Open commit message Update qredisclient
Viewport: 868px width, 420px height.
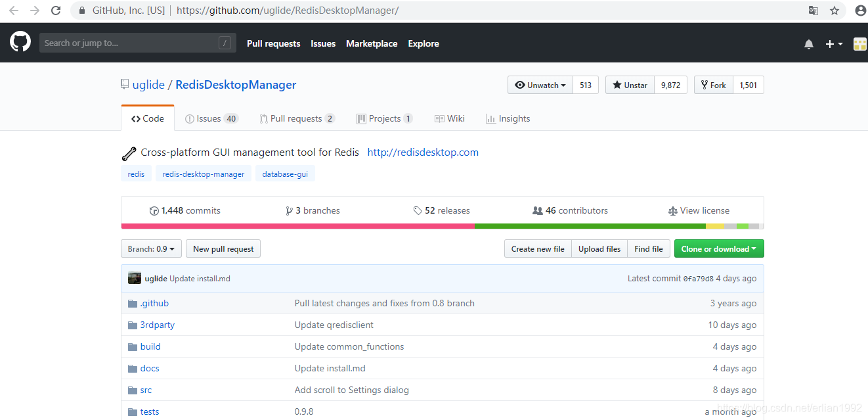coord(334,325)
